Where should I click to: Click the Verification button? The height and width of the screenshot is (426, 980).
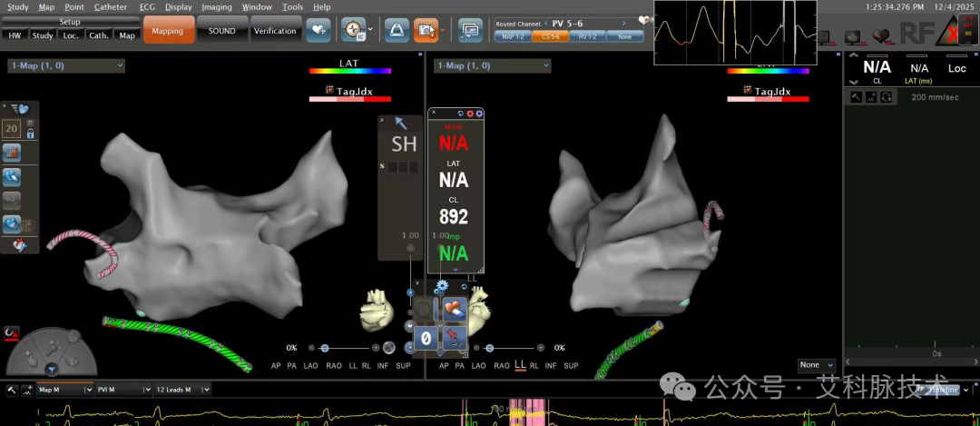click(275, 30)
